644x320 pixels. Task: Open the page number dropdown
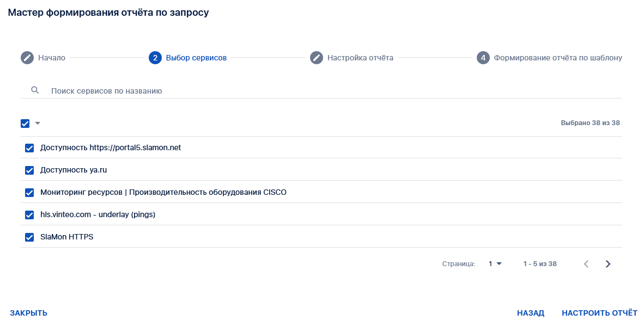click(x=495, y=264)
